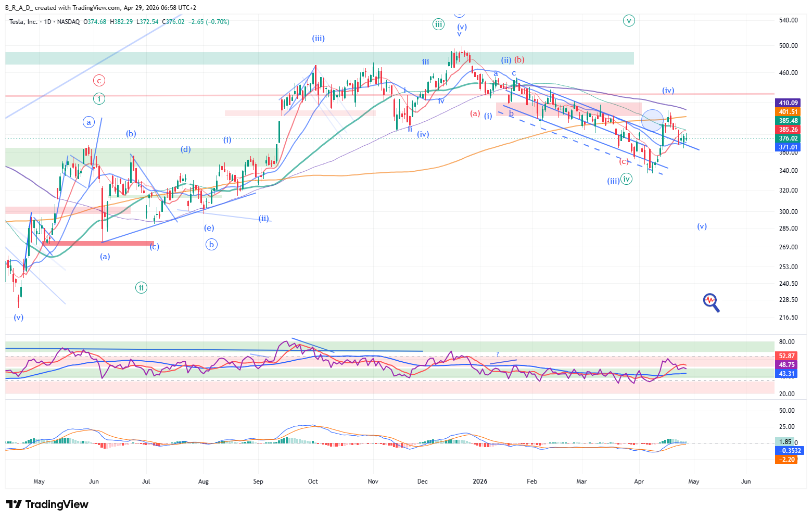Click the TradingView logo at bottom left
The height and width of the screenshot is (520, 812).
tap(47, 504)
